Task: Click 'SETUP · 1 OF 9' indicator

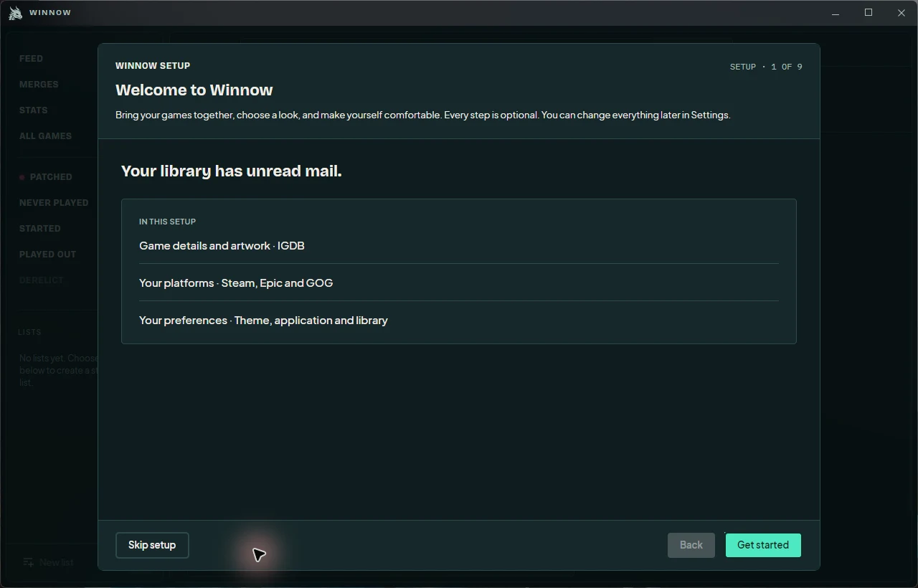Action: [766, 67]
